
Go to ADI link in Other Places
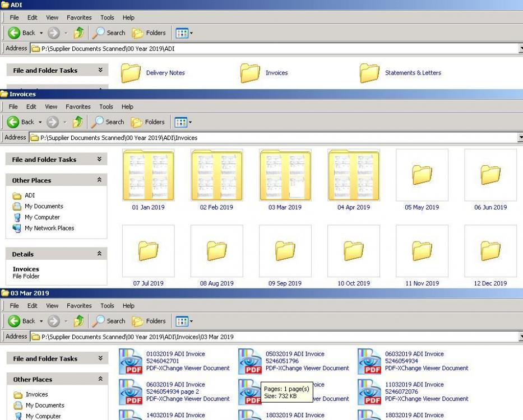pos(24,195)
